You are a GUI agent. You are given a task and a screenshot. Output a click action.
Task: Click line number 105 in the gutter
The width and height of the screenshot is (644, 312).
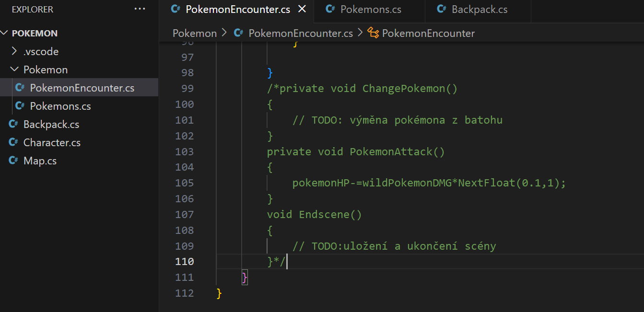[x=185, y=183]
